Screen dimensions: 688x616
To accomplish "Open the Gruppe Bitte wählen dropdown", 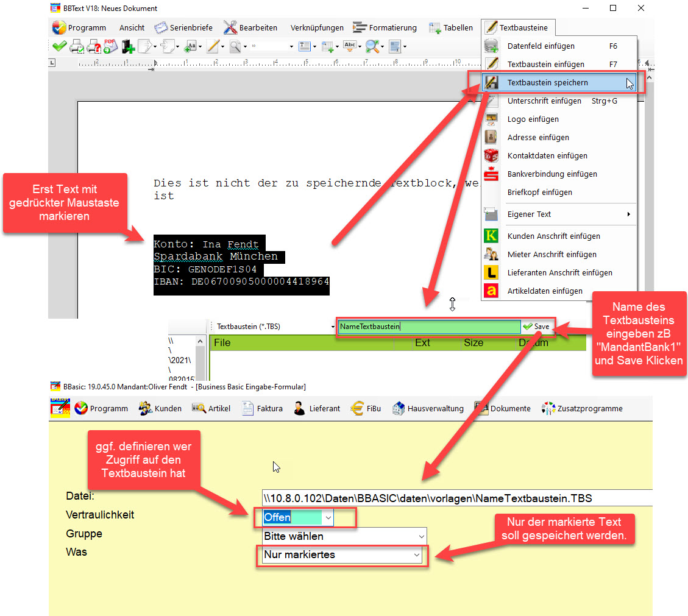I will click(x=421, y=537).
